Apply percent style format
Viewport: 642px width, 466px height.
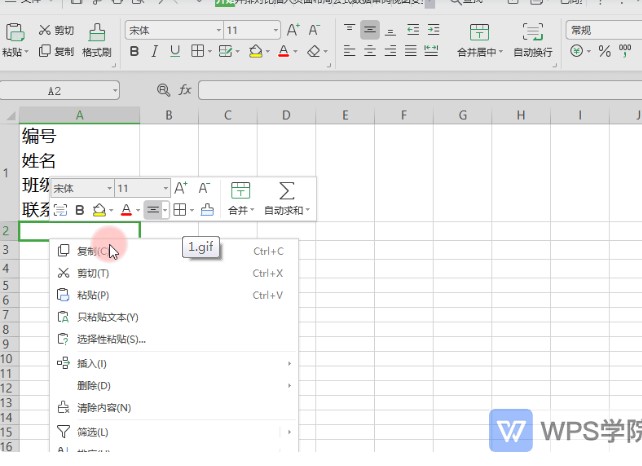604,51
